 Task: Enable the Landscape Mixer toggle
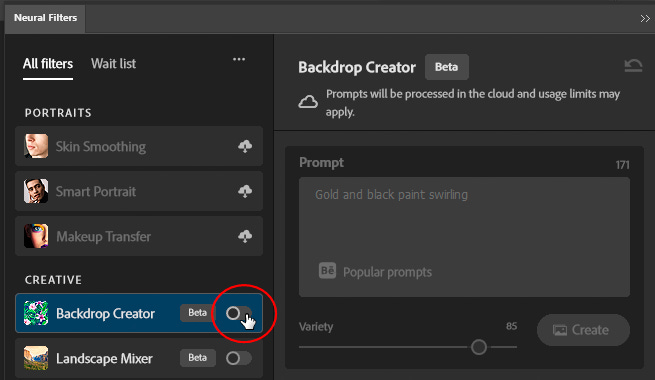tap(239, 358)
